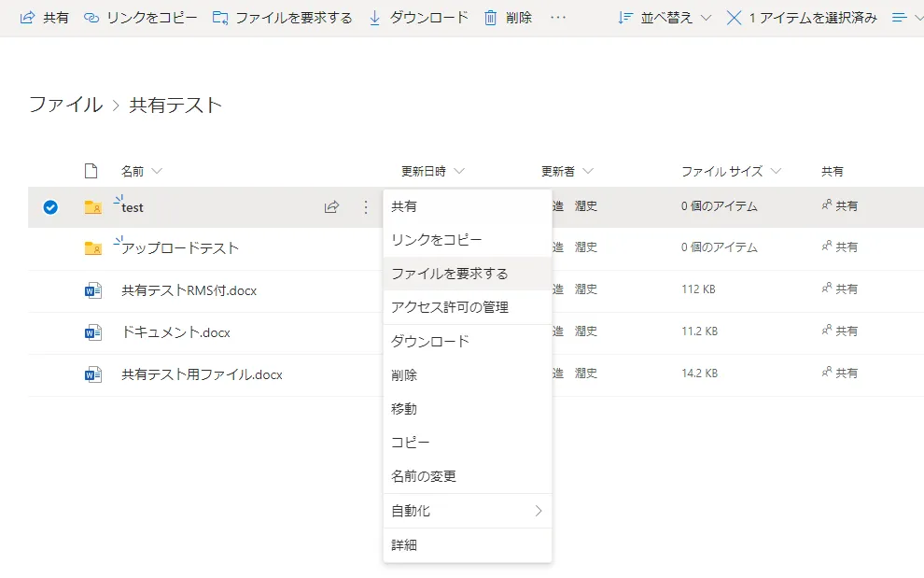Image resolution: width=924 pixels, height=578 pixels.
Task: Click the share arrow icon on the test row
Action: (331, 207)
